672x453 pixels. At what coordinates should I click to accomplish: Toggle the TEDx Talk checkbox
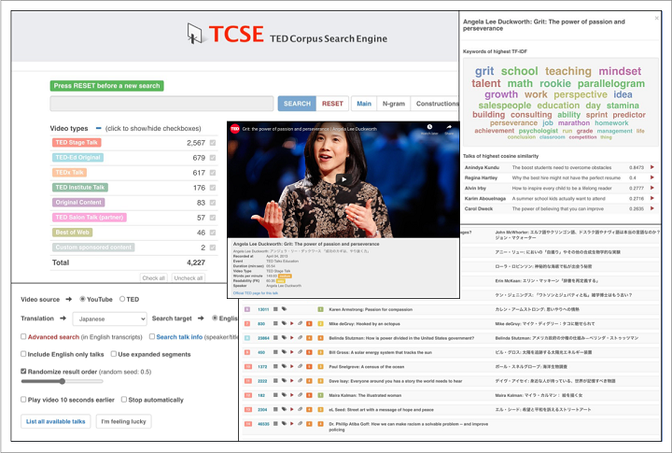click(213, 173)
